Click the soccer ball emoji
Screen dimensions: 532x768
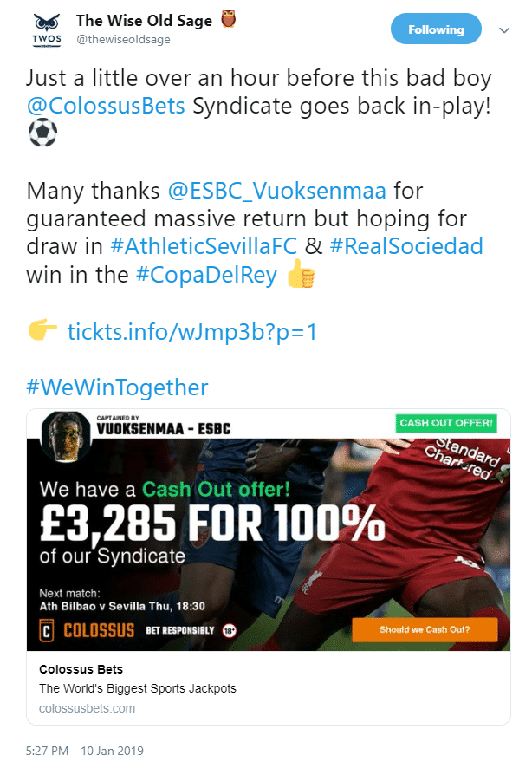42,133
